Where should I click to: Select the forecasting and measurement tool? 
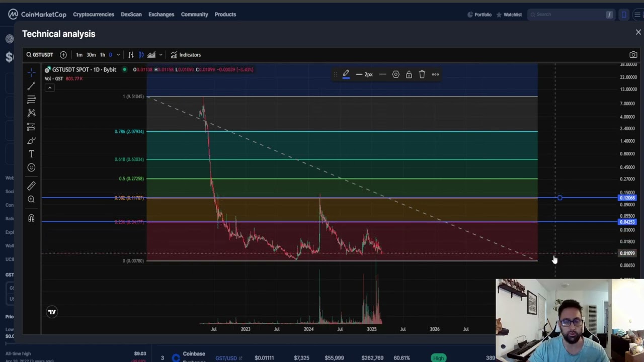[x=31, y=127]
